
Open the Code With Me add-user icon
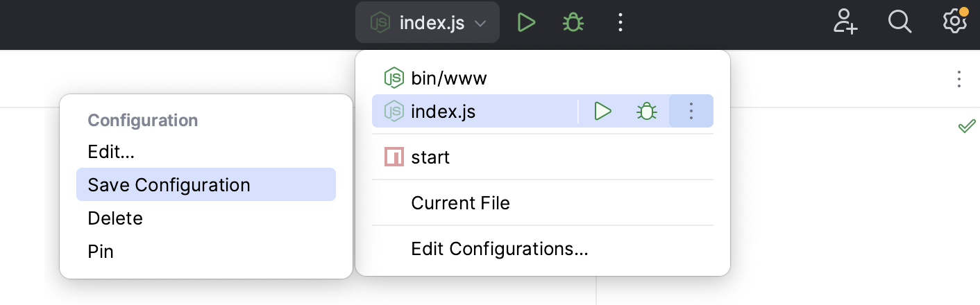click(845, 22)
